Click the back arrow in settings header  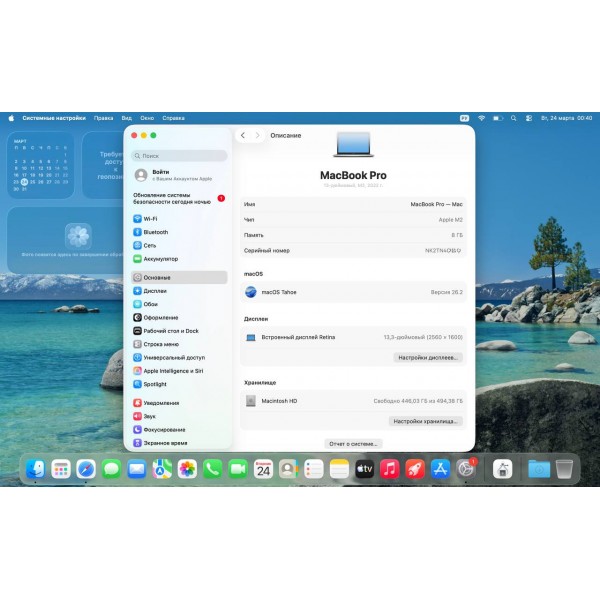[x=243, y=135]
